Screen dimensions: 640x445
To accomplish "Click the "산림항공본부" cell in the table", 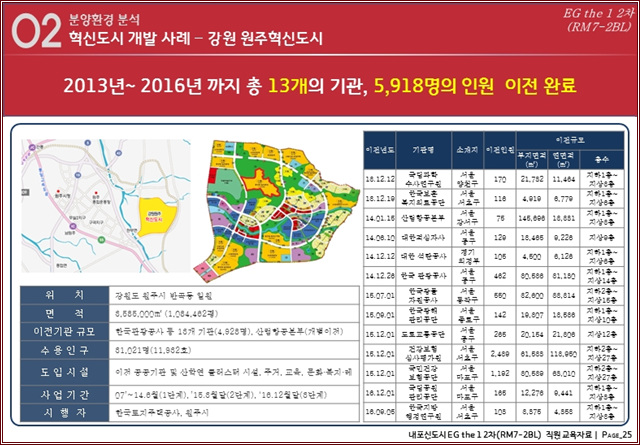I will (423, 218).
